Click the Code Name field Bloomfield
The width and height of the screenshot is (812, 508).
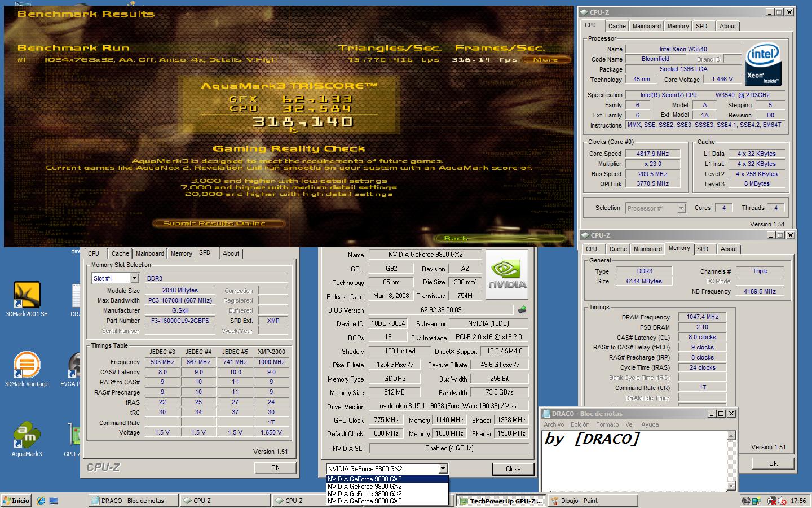(x=655, y=59)
